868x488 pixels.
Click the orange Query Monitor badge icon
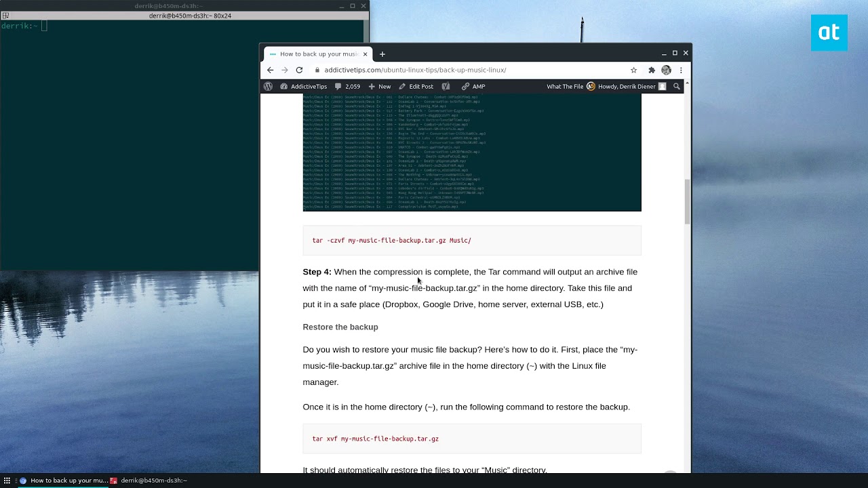pos(591,86)
